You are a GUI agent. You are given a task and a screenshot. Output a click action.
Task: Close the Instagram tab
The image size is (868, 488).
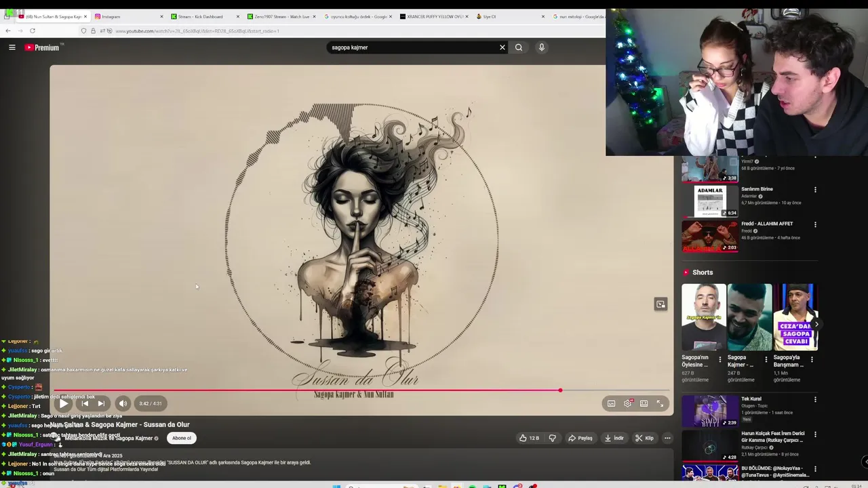[x=161, y=16]
